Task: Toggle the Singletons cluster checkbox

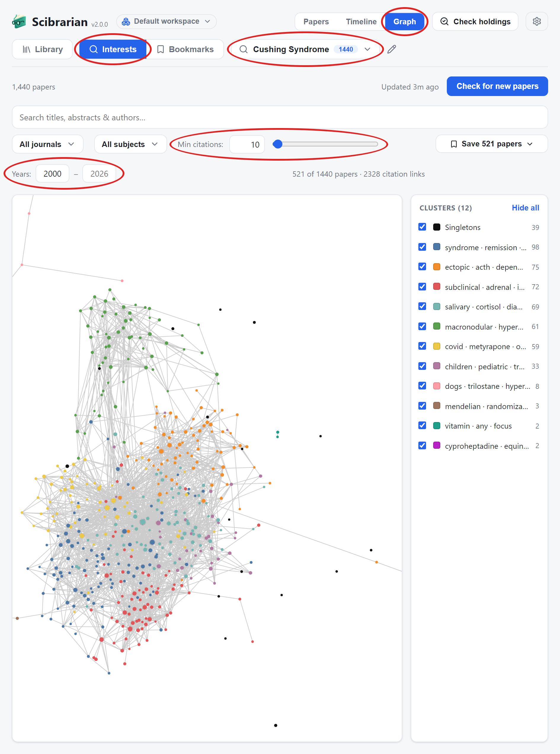Action: pyautogui.click(x=422, y=227)
